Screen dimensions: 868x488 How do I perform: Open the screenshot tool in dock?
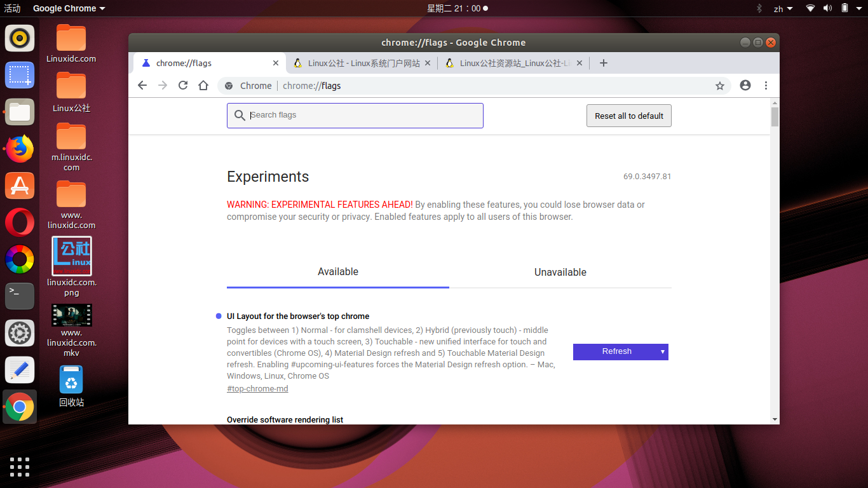pyautogui.click(x=20, y=75)
